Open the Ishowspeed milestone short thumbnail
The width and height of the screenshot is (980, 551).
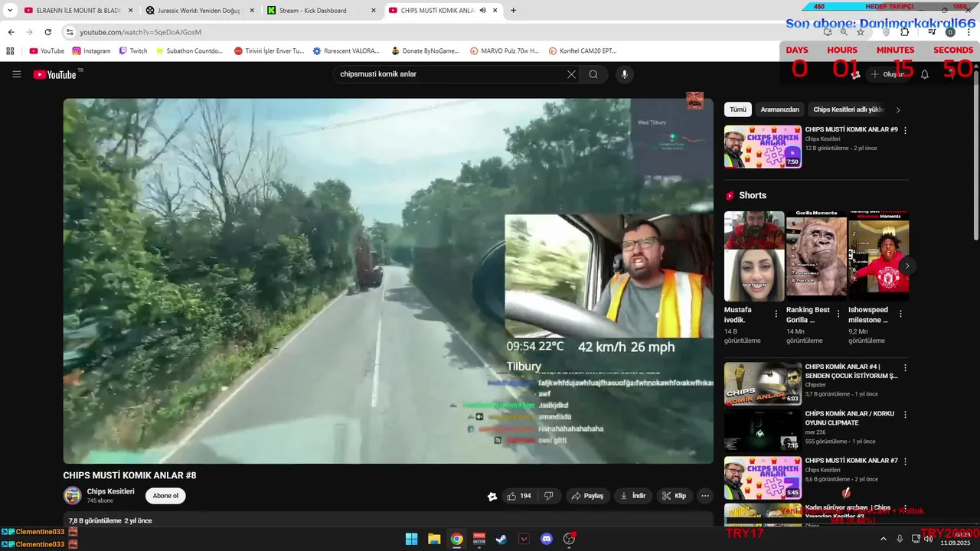pyautogui.click(x=879, y=256)
